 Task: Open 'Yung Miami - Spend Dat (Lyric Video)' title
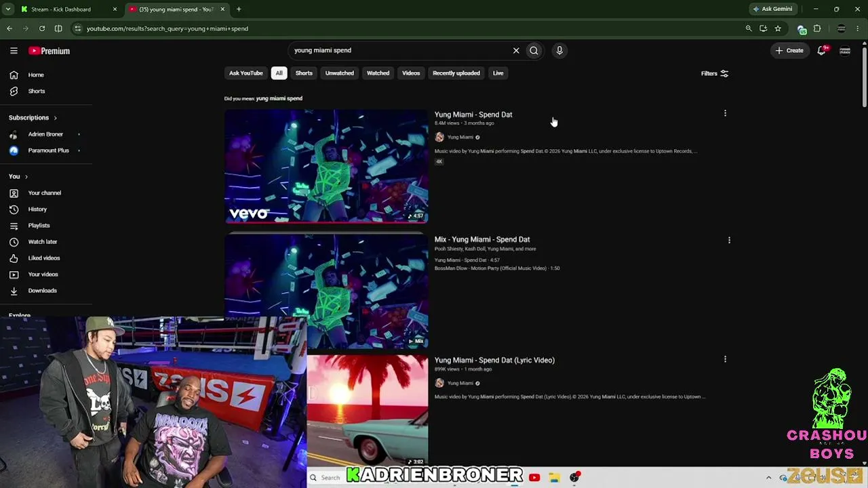[494, 360]
